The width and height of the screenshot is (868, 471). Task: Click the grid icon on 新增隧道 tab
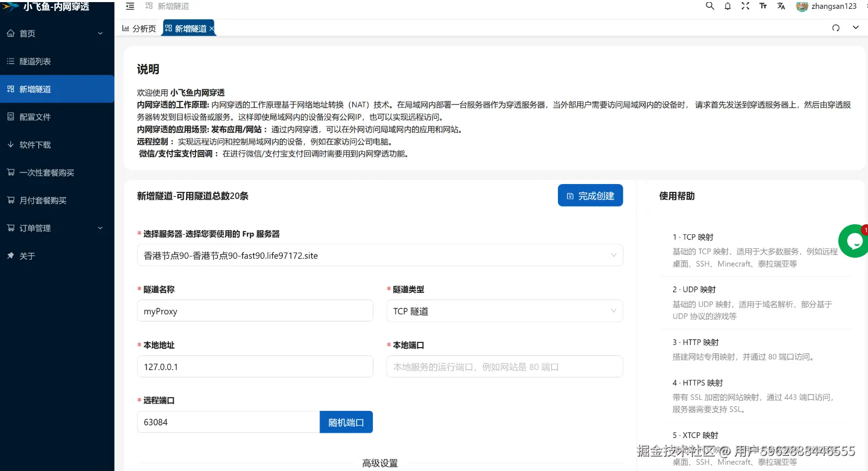[x=168, y=28]
